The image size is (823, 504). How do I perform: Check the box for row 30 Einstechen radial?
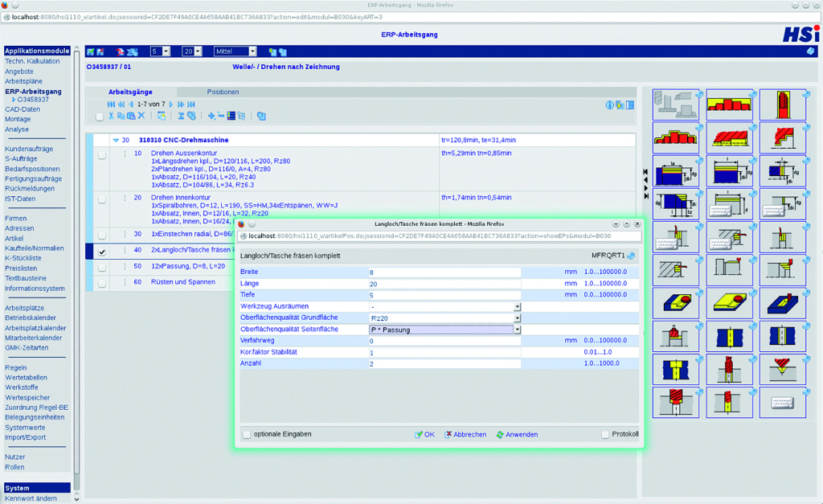tap(102, 236)
